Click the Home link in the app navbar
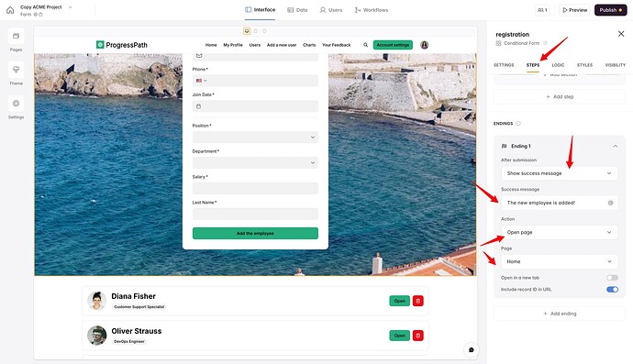 coord(211,45)
